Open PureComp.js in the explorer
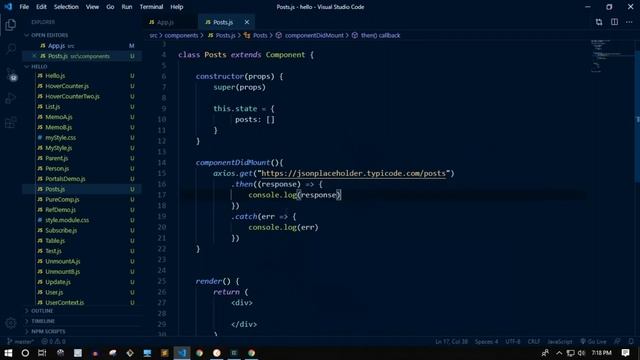The height and width of the screenshot is (360, 640). (x=83, y=200)
